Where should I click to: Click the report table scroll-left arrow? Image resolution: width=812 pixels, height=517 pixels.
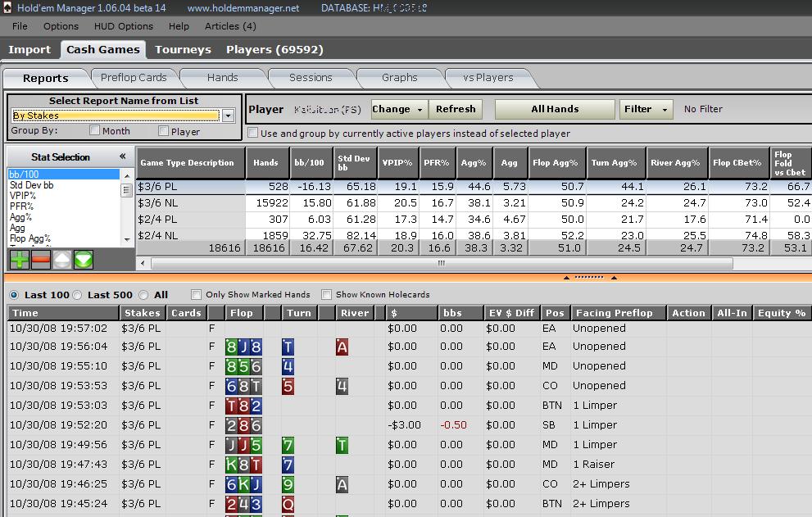click(x=143, y=264)
